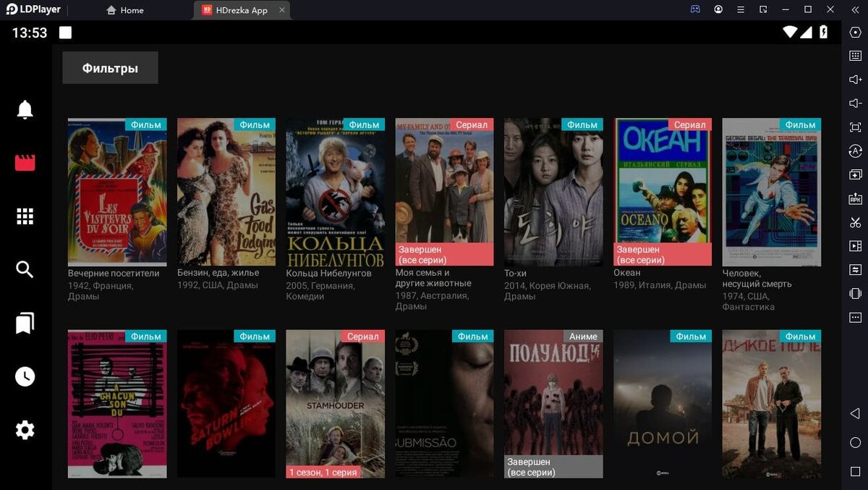Open Дикое поле film poster
This screenshot has height=490, width=868.
pos(772,404)
